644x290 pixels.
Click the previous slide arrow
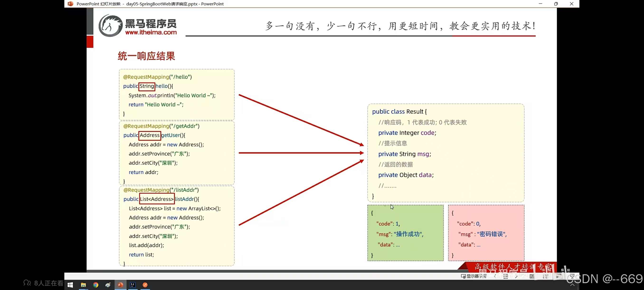(496, 276)
